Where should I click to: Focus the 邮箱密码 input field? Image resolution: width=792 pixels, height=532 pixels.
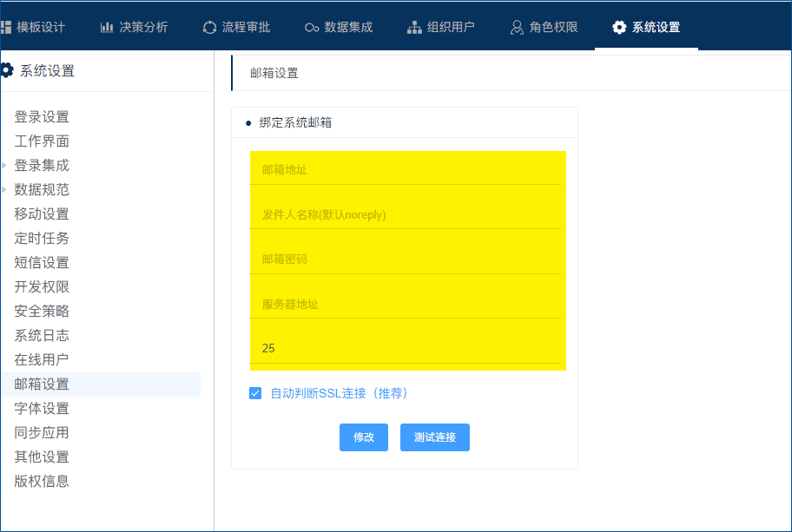(x=405, y=259)
